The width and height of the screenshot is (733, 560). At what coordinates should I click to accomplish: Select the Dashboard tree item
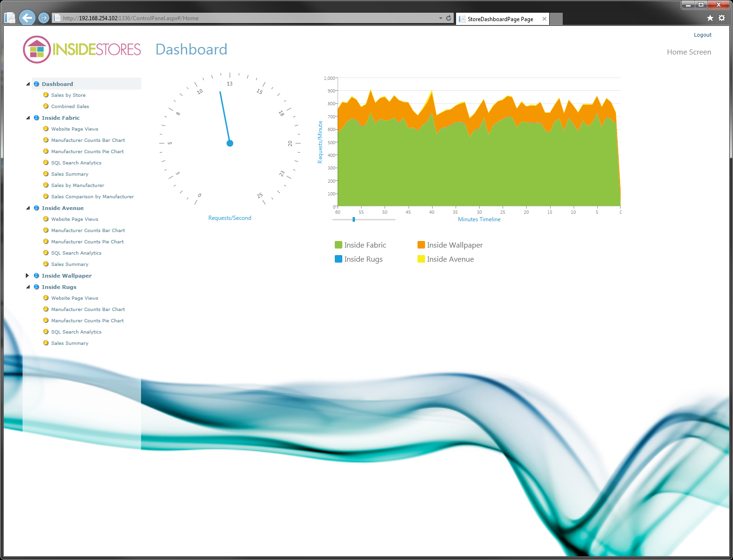(x=57, y=84)
